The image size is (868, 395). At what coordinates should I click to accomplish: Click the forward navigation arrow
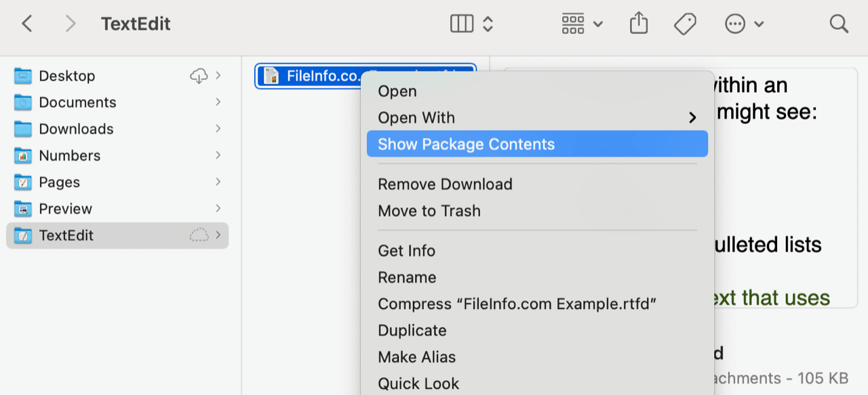[70, 23]
